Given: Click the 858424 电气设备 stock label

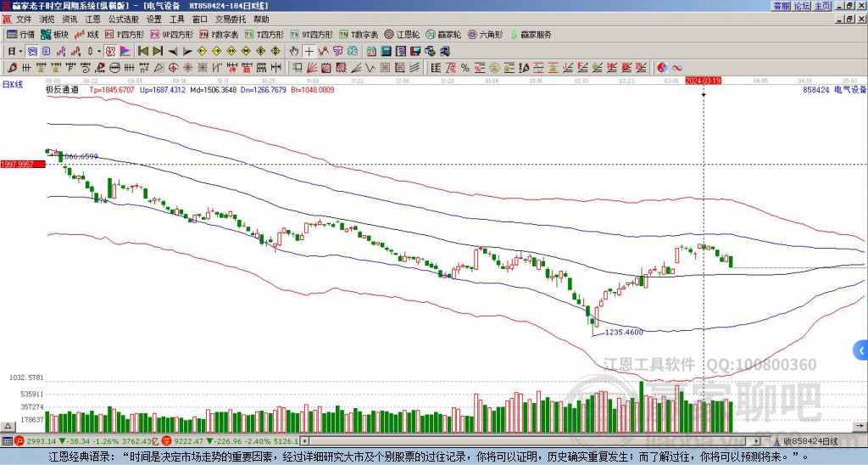Looking at the screenshot, I should 834,89.
